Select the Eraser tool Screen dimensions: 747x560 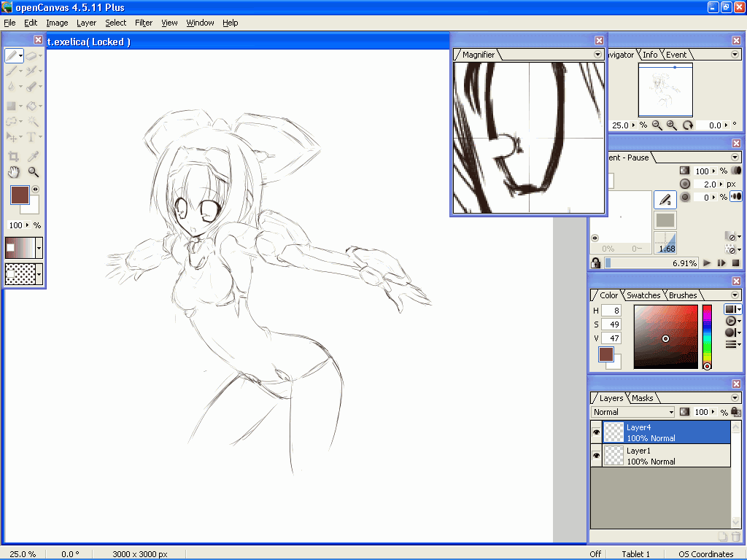[x=31, y=55]
